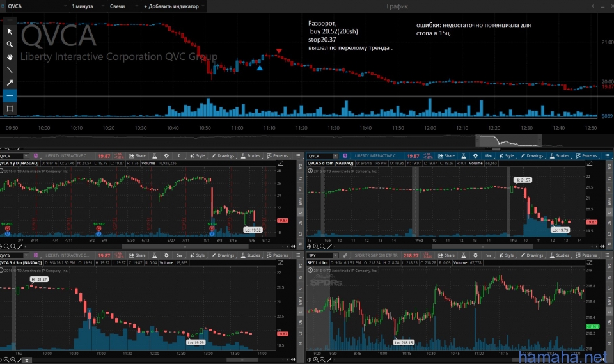Toggle the N side tab on 15m chart
This screenshot has height=364, width=614.
(x=610, y=244)
